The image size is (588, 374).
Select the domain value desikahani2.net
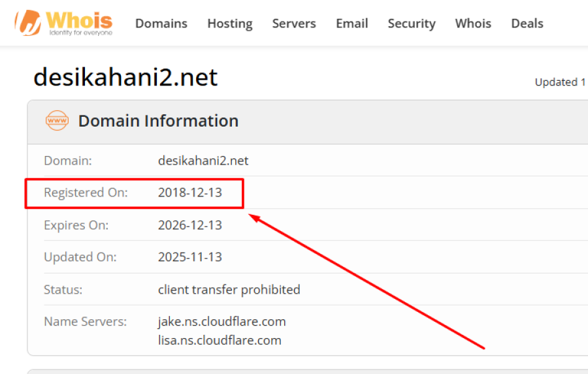tap(203, 161)
